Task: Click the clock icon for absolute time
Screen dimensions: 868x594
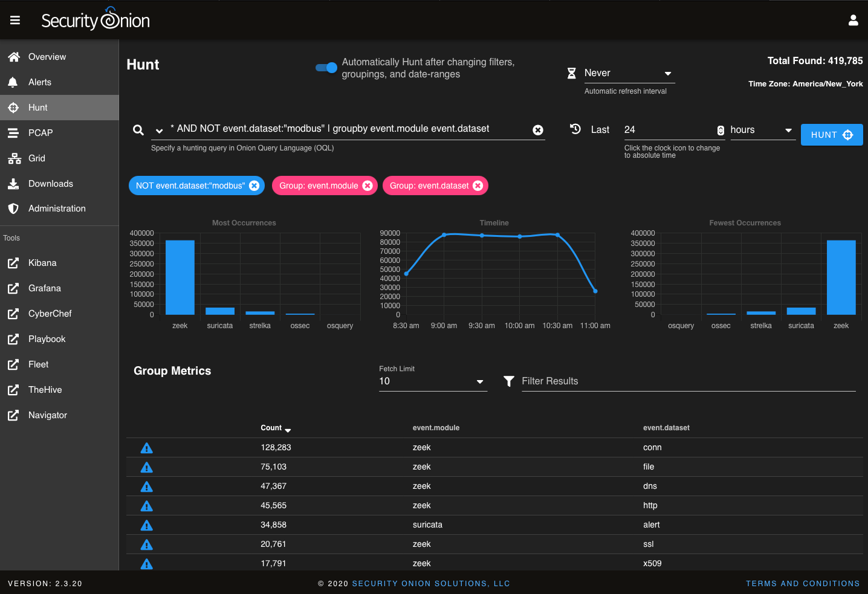Action: 575,129
